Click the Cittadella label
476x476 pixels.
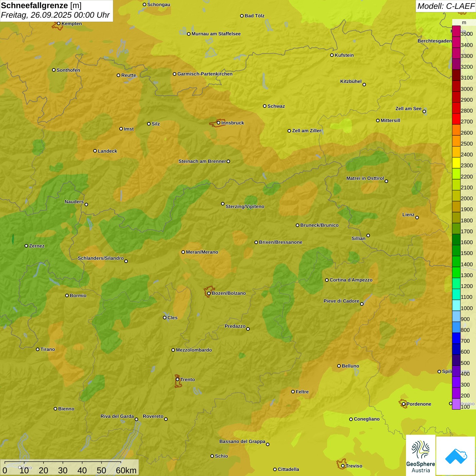tap(288, 469)
